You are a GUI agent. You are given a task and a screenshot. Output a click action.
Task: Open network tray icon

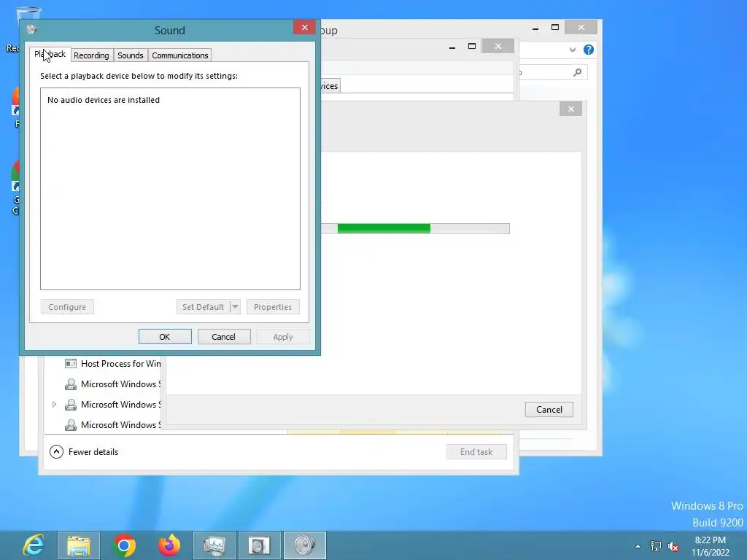(x=656, y=546)
